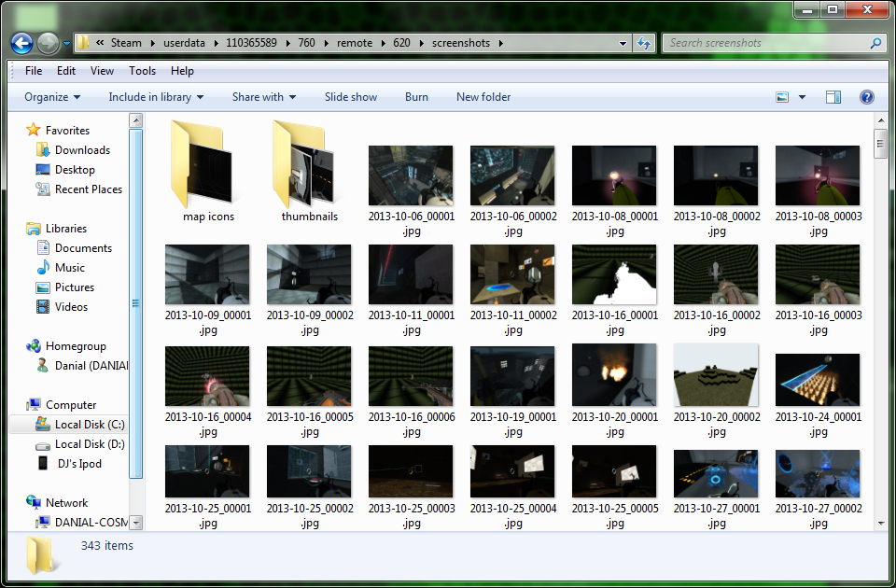Select thumbnail 2013-10-06_00001.jpg
This screenshot has width=896, height=588.
tap(411, 175)
